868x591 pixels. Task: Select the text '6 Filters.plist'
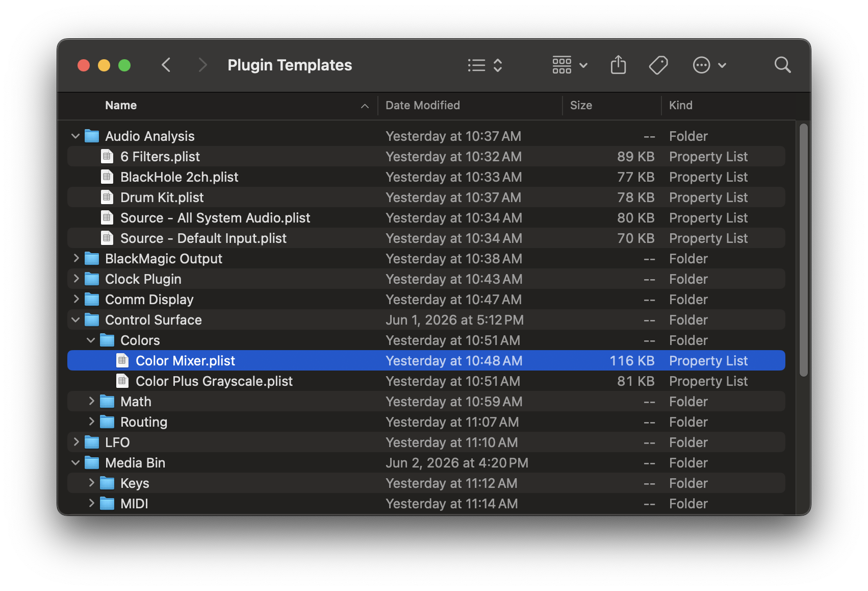160,157
